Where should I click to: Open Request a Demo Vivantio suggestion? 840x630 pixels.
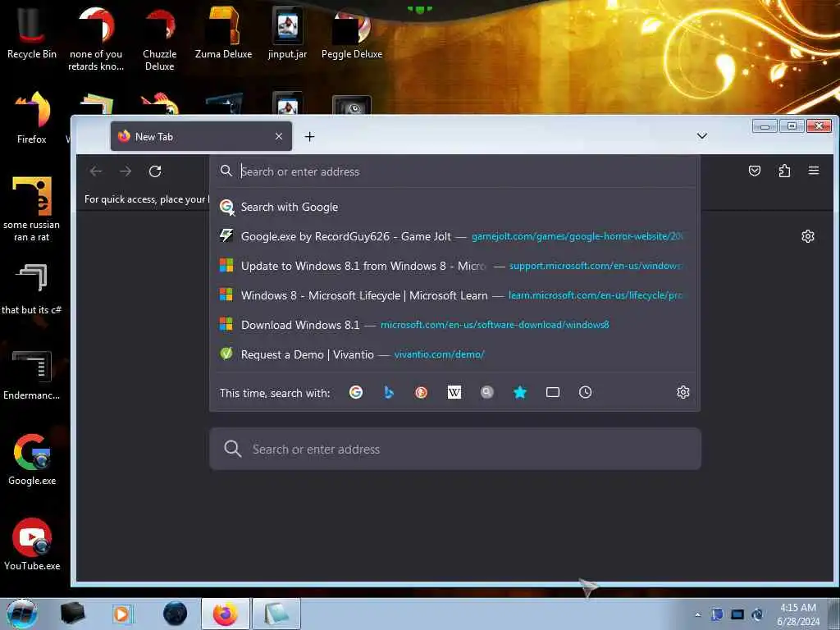(x=454, y=354)
